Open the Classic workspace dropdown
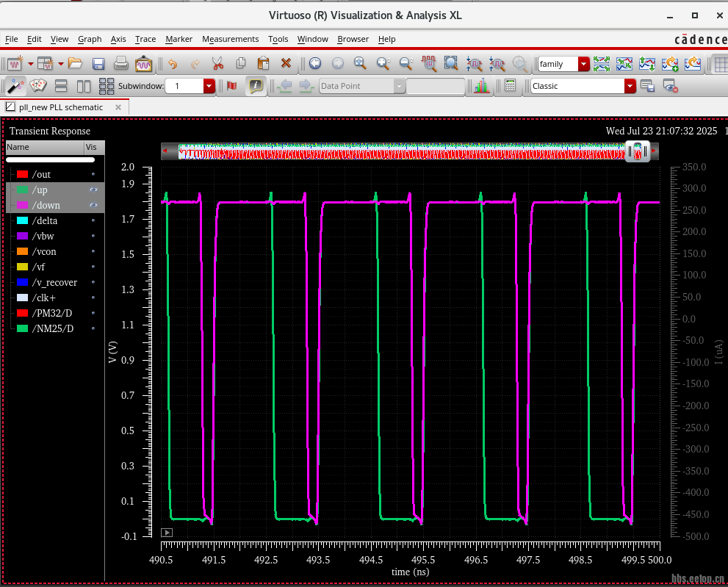 tap(630, 86)
